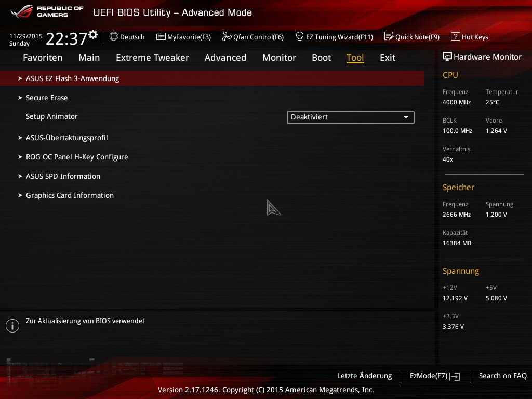532x399 pixels.
Task: Click the EzMode exit arrow icon
Action: click(455, 376)
